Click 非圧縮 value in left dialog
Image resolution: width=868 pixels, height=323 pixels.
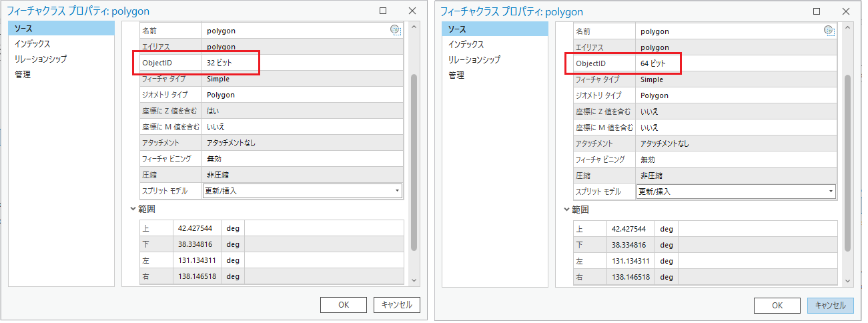click(x=218, y=175)
